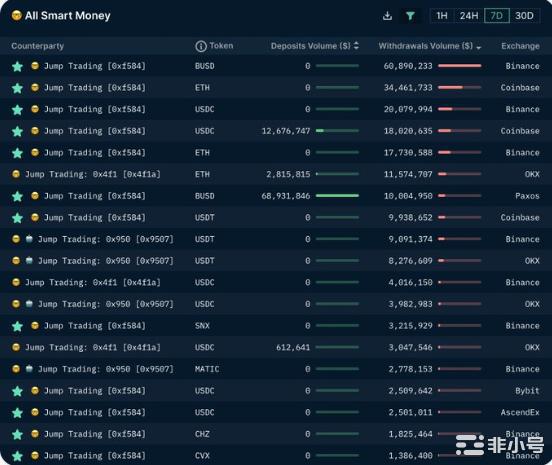
Task: Toggle star on the USDT Coinbase row
Action: [x=17, y=218]
